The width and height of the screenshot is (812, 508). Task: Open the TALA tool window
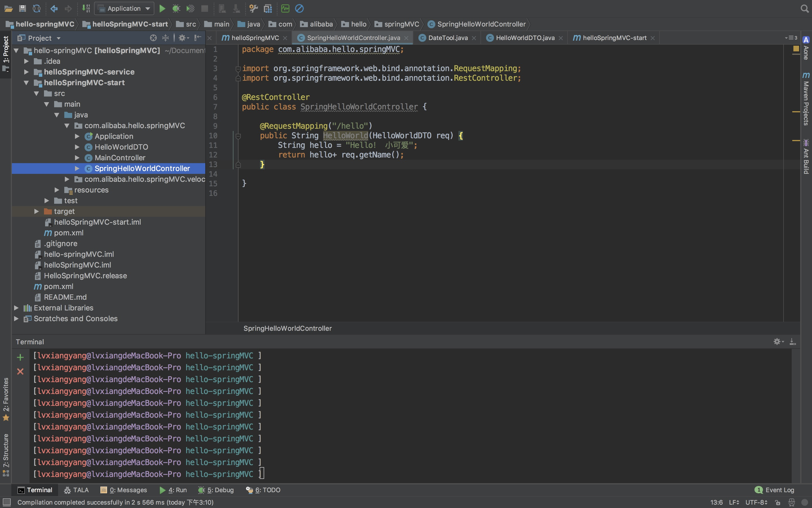[76, 490]
